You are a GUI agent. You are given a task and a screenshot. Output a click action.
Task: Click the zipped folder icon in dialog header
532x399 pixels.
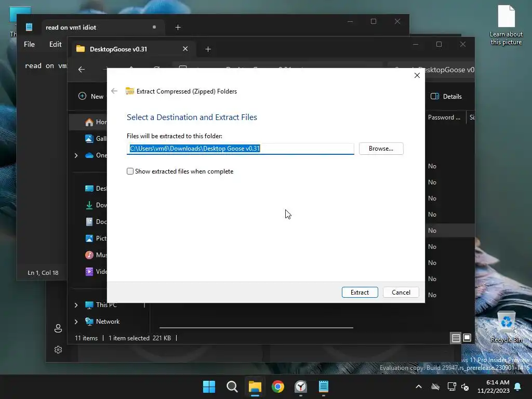(x=129, y=91)
